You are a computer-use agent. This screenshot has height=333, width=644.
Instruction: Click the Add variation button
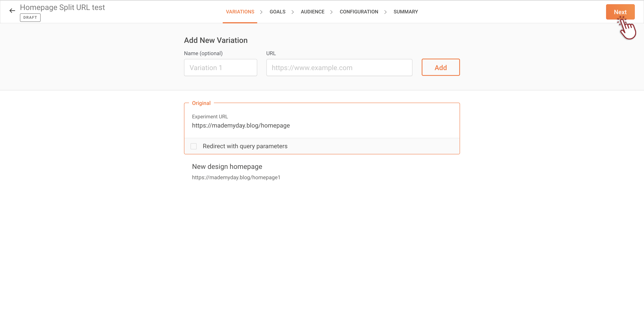(440, 67)
